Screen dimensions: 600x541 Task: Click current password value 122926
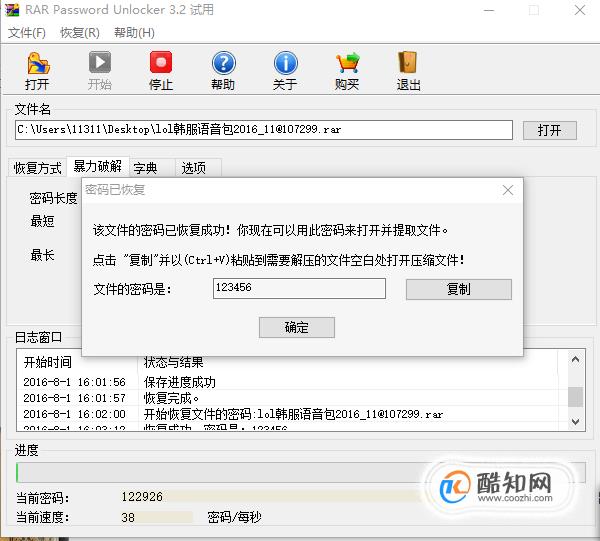click(142, 497)
